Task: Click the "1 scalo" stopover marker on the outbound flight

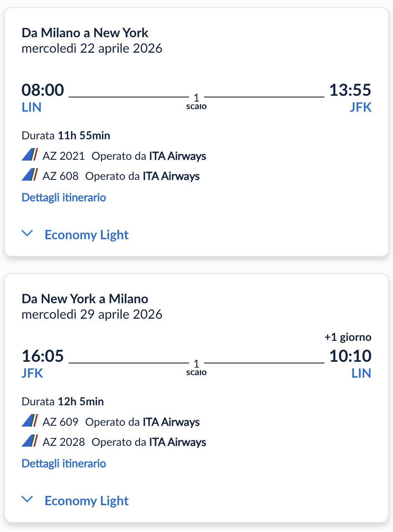Action: pyautogui.click(x=196, y=101)
